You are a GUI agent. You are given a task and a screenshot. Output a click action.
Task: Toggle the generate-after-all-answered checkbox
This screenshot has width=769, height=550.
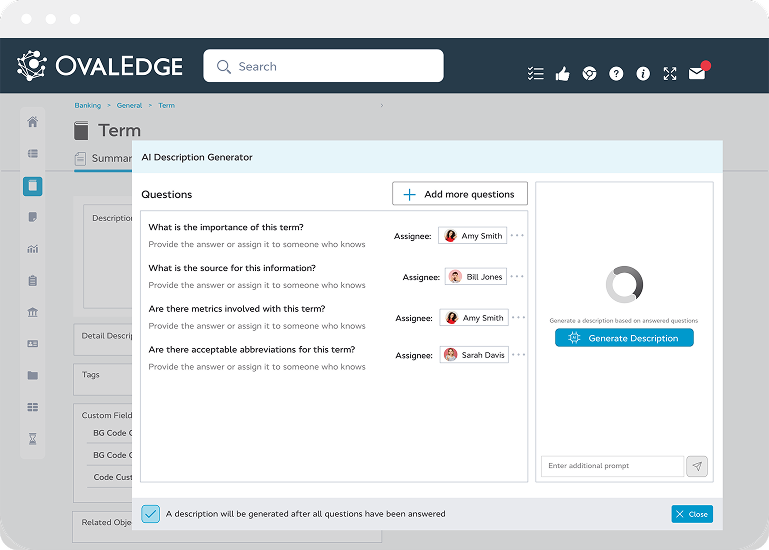pos(151,514)
